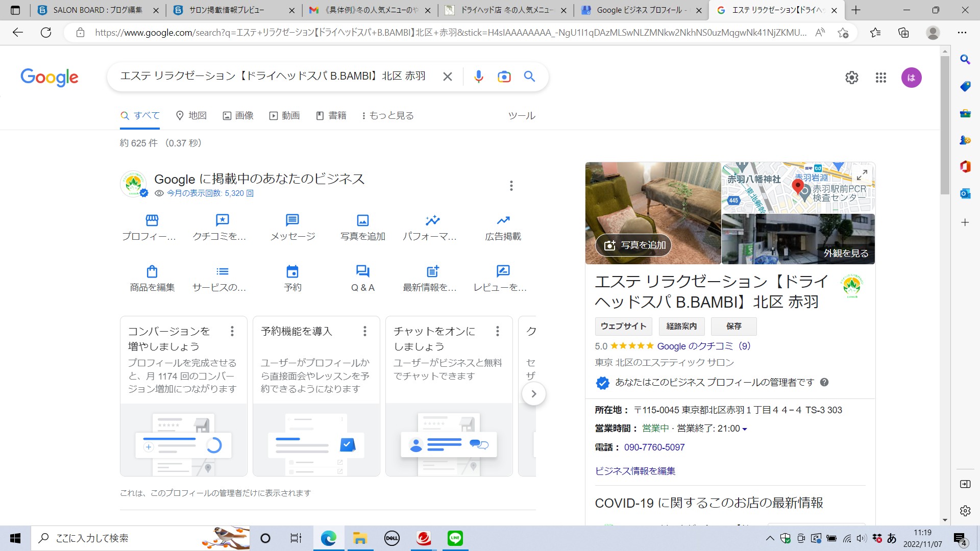Click phone number 090-7760-5097
The width and height of the screenshot is (980, 551).
(654, 447)
